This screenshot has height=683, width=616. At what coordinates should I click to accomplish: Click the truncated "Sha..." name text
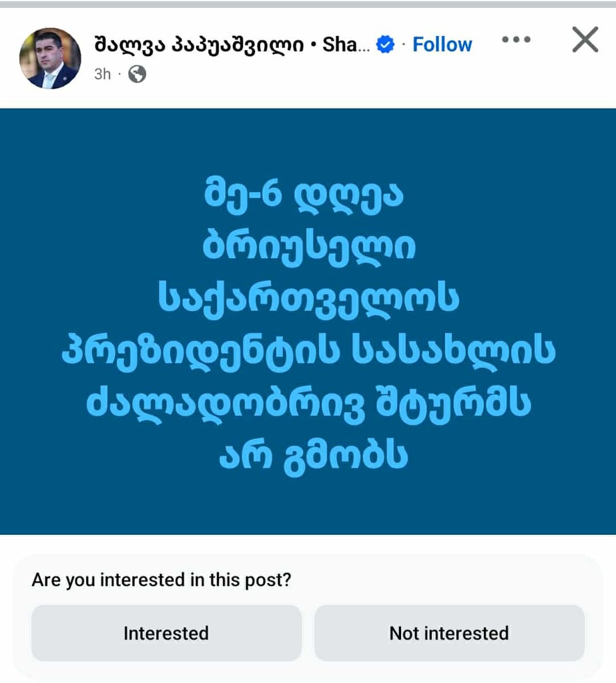(x=345, y=45)
